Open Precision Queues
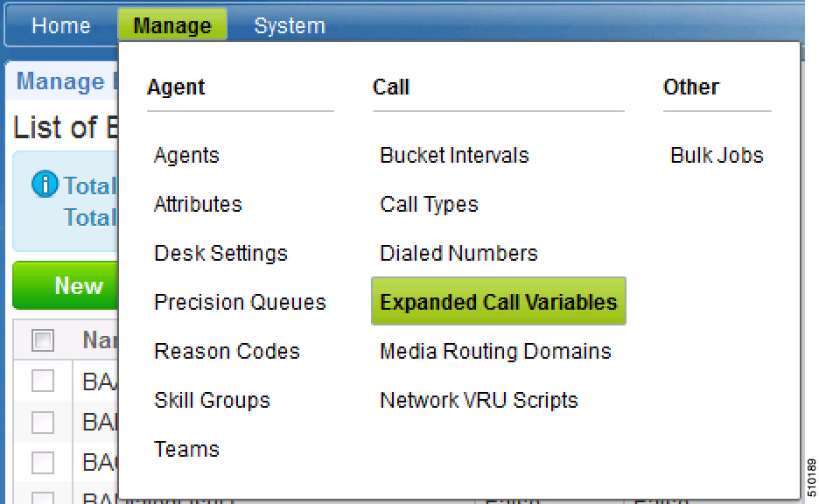Image resolution: width=819 pixels, height=504 pixels. click(x=240, y=303)
